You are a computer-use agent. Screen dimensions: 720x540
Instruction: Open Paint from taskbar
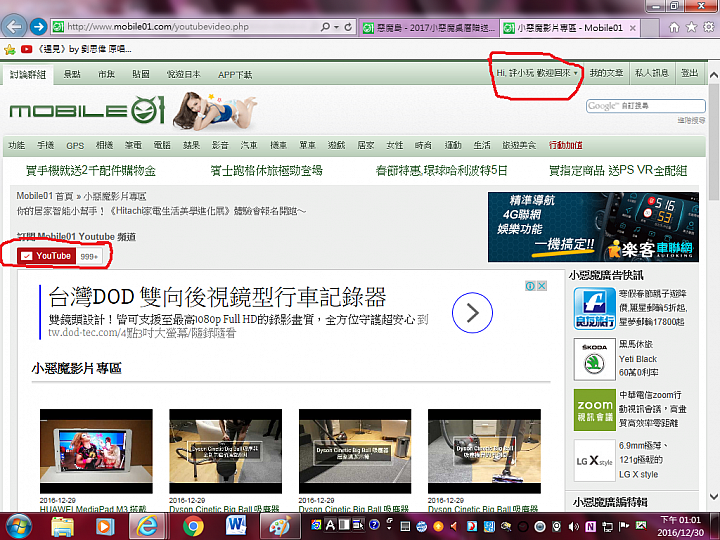click(x=280, y=526)
